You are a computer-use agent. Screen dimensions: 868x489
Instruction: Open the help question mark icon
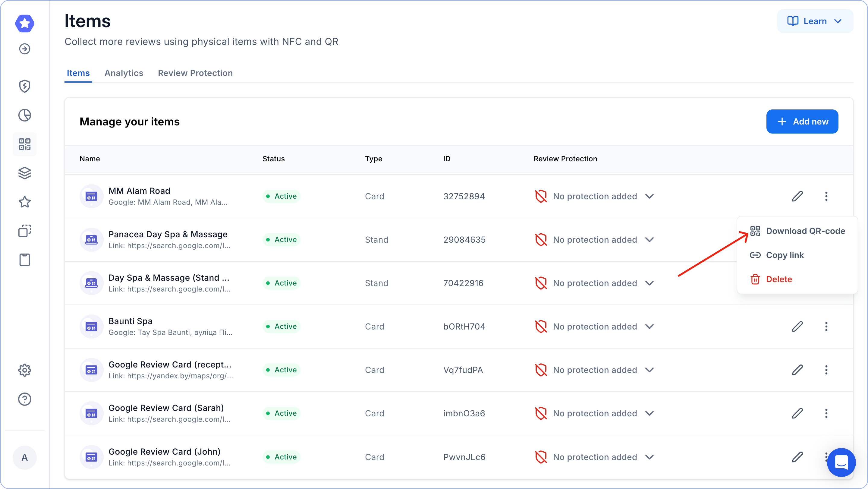(x=25, y=399)
